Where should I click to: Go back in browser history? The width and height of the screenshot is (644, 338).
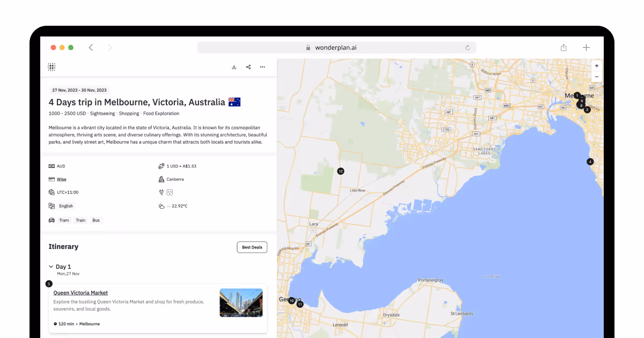point(91,48)
